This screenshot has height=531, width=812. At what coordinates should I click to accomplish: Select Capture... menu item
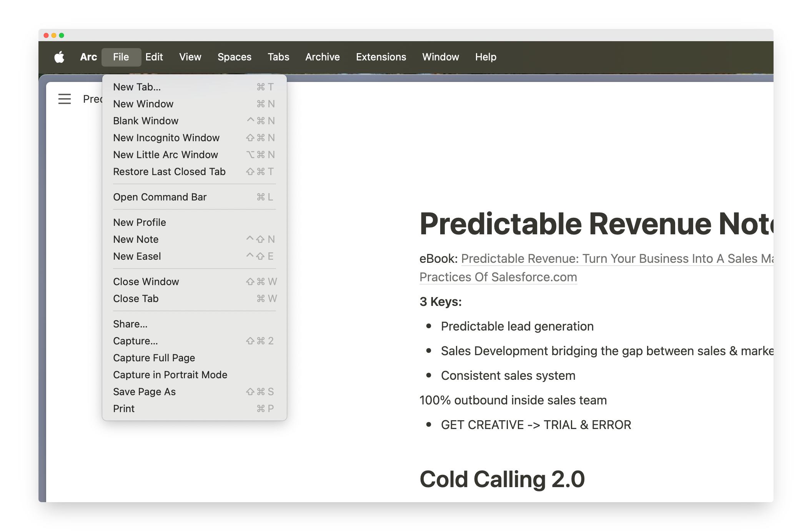tap(195, 341)
